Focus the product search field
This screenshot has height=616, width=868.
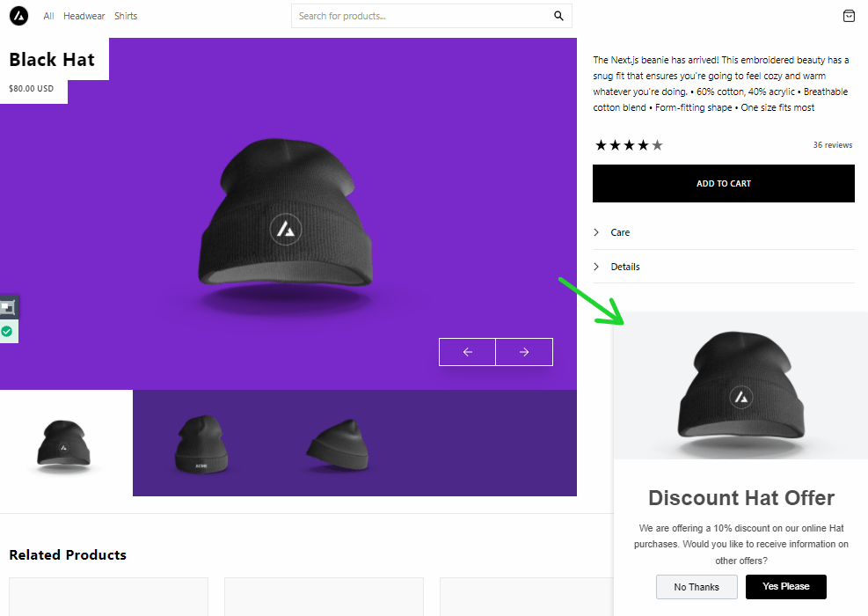click(x=422, y=16)
